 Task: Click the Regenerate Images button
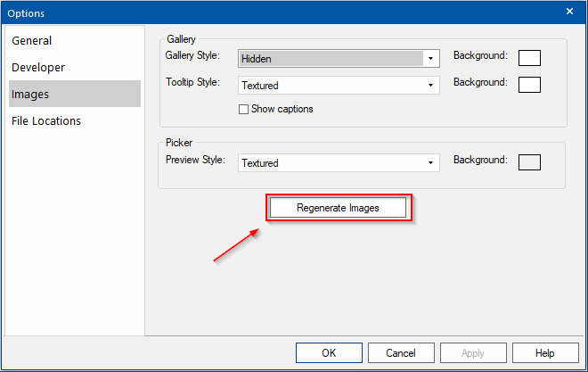[x=338, y=208]
